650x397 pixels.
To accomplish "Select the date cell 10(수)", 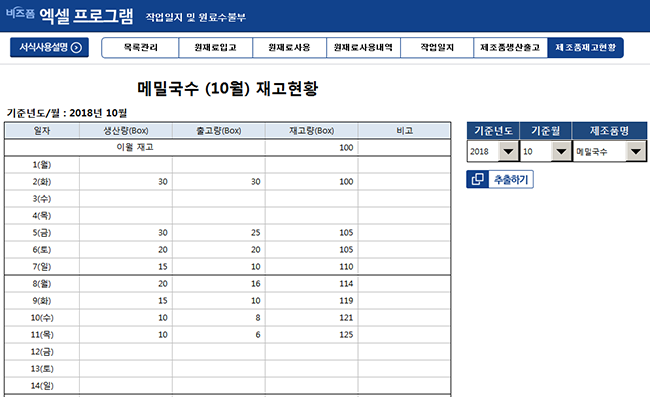I will click(42, 317).
